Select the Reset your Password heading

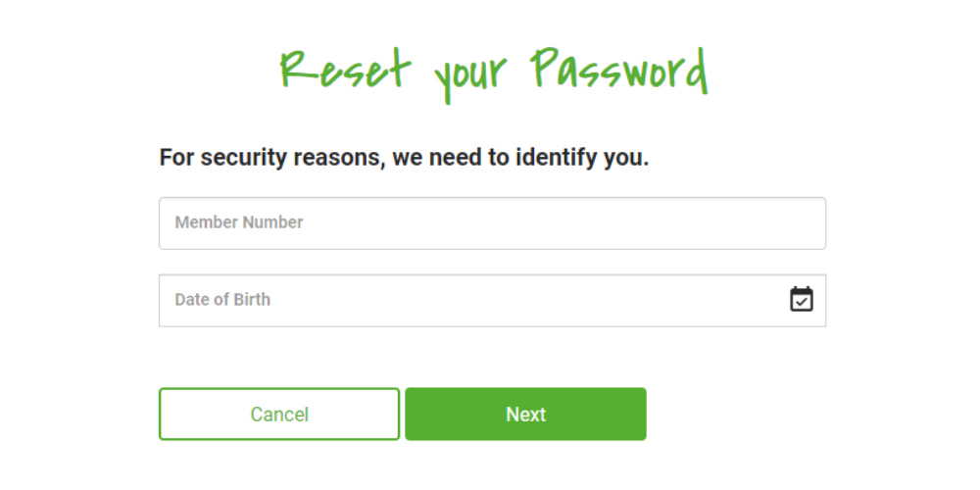[493, 72]
